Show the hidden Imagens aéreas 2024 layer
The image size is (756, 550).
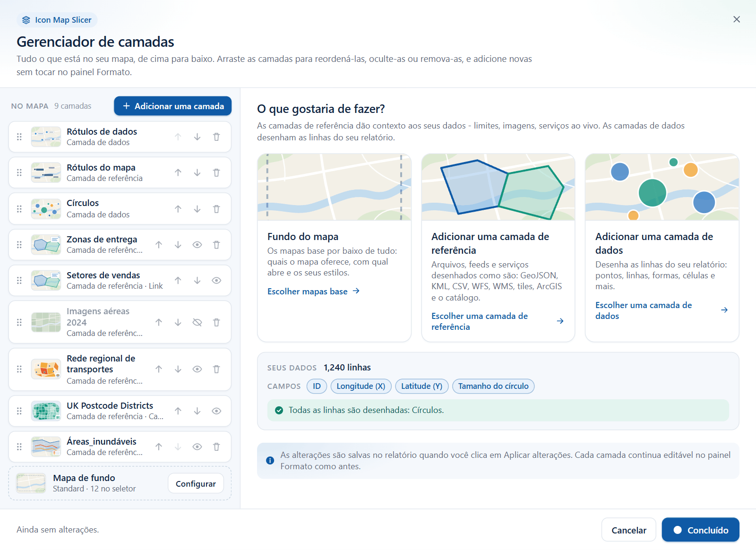pos(197,322)
